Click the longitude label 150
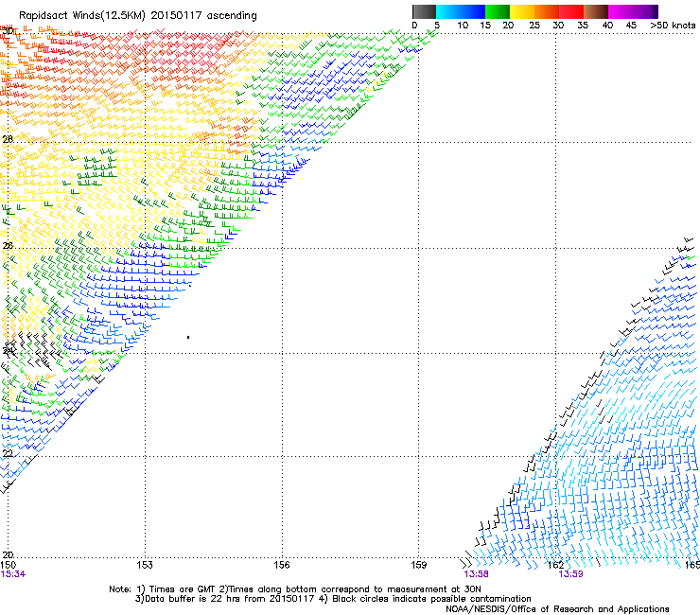Viewport: 700px width, 615px height. (x=8, y=565)
